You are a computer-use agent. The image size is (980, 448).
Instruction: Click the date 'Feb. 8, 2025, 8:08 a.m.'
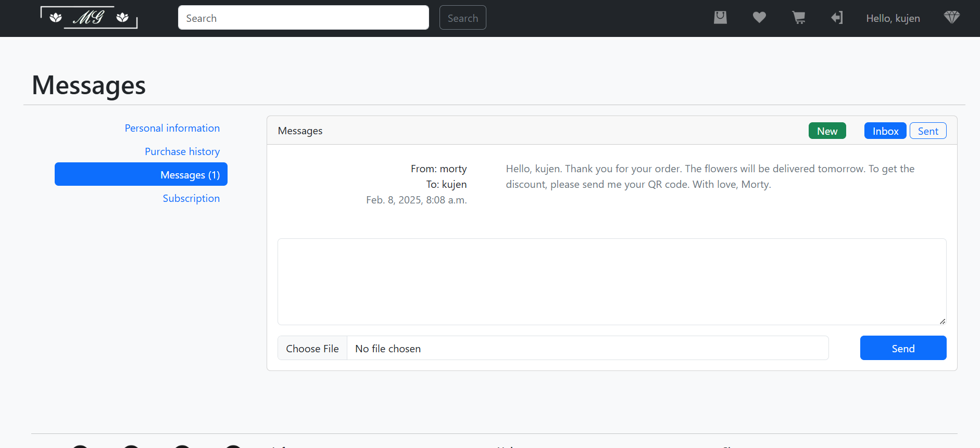point(417,200)
